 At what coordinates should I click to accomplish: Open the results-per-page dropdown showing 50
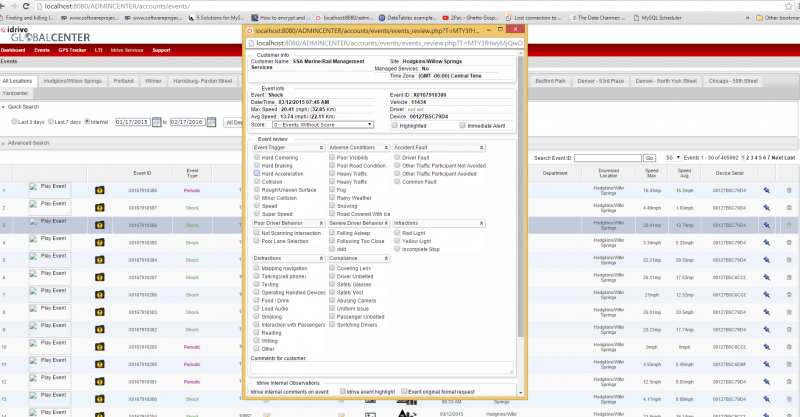click(x=672, y=158)
